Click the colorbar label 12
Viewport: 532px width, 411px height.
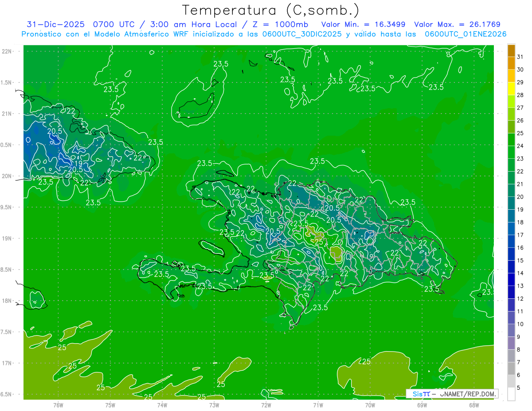520,298
